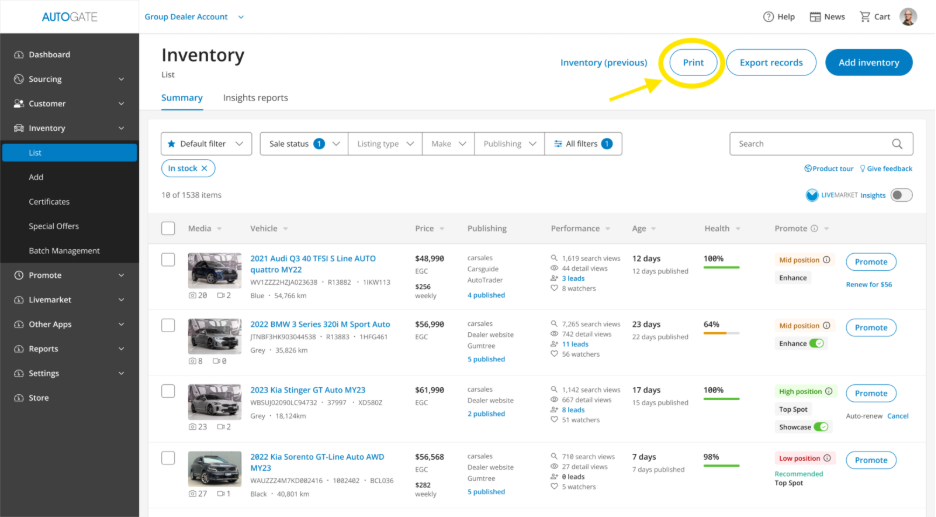
Task: Open the 2023 Kia Stinger GT listing link
Action: 307,390
